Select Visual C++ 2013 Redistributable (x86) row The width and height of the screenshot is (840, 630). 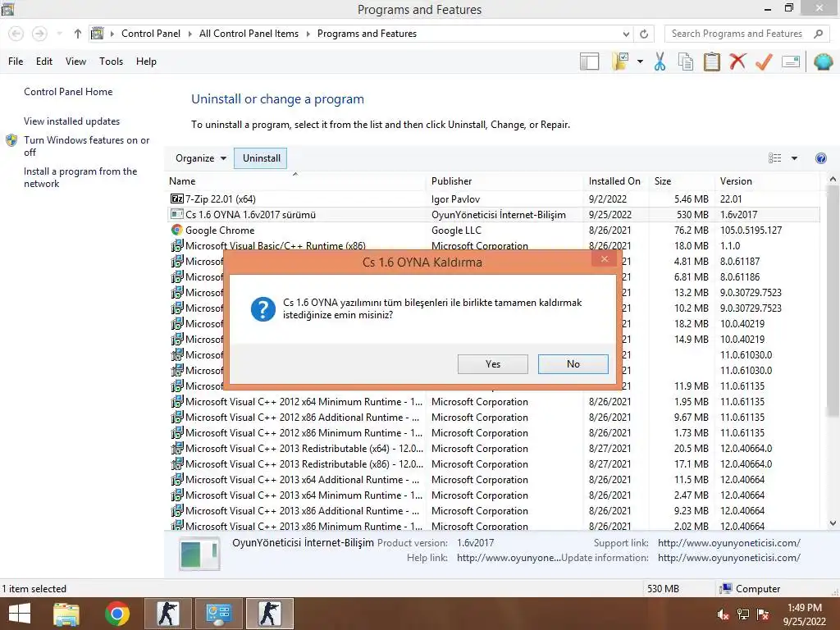(493, 464)
